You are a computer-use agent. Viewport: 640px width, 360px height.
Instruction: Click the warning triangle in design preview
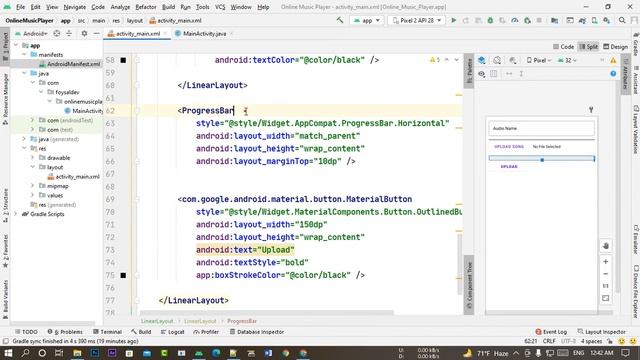point(613,60)
